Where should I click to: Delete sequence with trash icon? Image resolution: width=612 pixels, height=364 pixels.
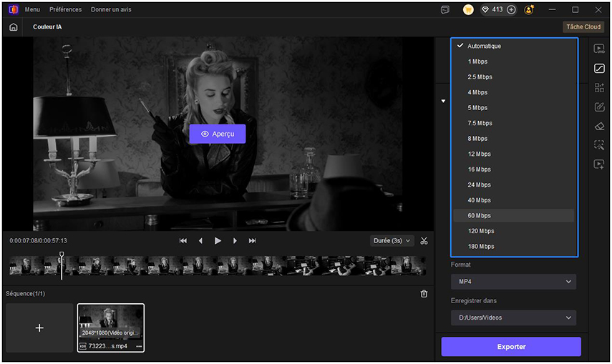424,294
